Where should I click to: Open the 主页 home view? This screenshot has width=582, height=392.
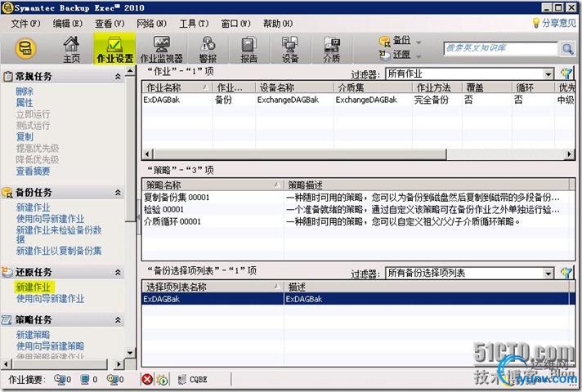71,48
